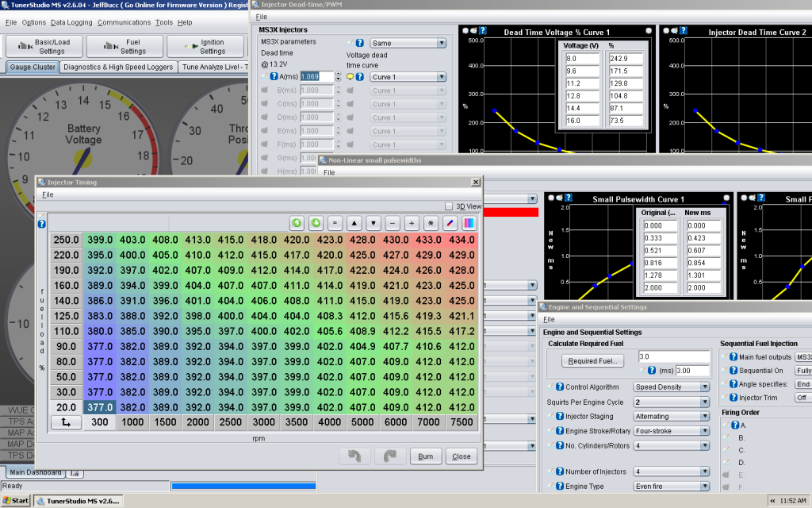Click the minus decrement table icon
Image resolution: width=812 pixels, height=508 pixels.
click(x=393, y=223)
